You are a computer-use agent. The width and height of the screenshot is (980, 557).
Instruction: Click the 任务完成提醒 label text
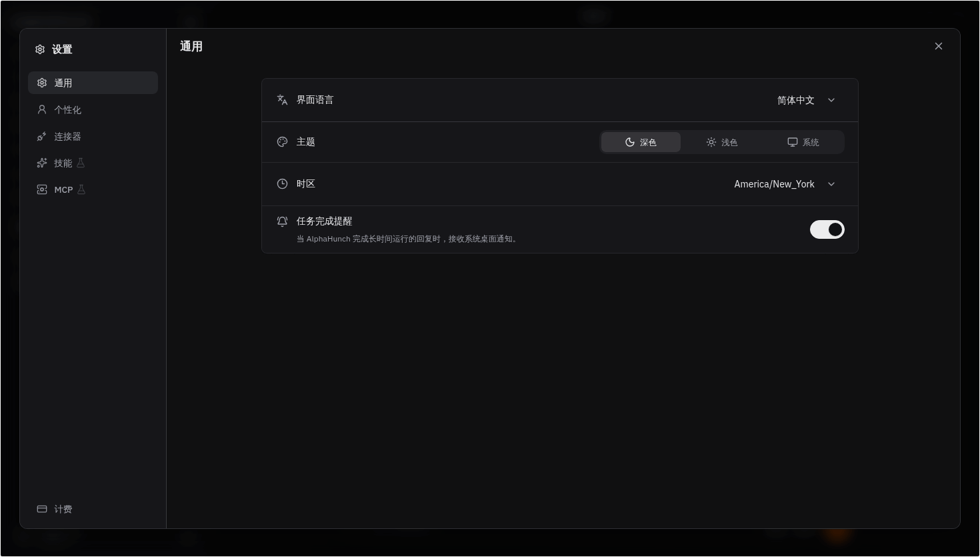click(324, 221)
